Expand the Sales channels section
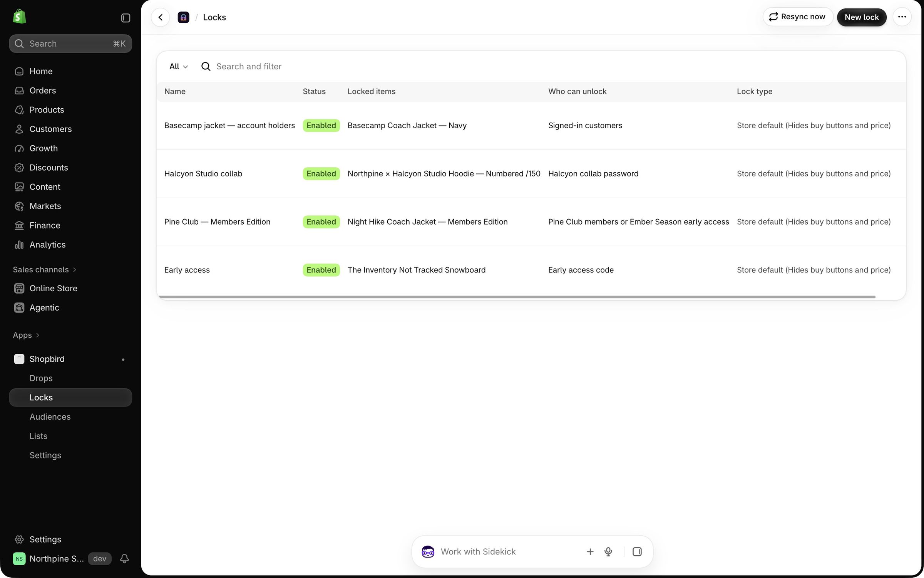This screenshot has height=578, width=924. point(45,270)
